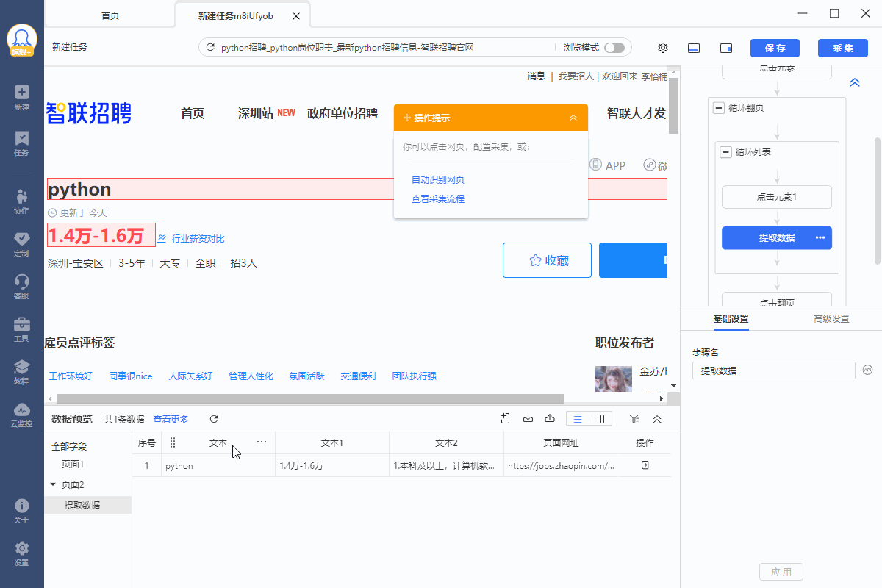Click the export (upload arrow) icon in data preview
Screen dimensions: 882x588
point(550,419)
